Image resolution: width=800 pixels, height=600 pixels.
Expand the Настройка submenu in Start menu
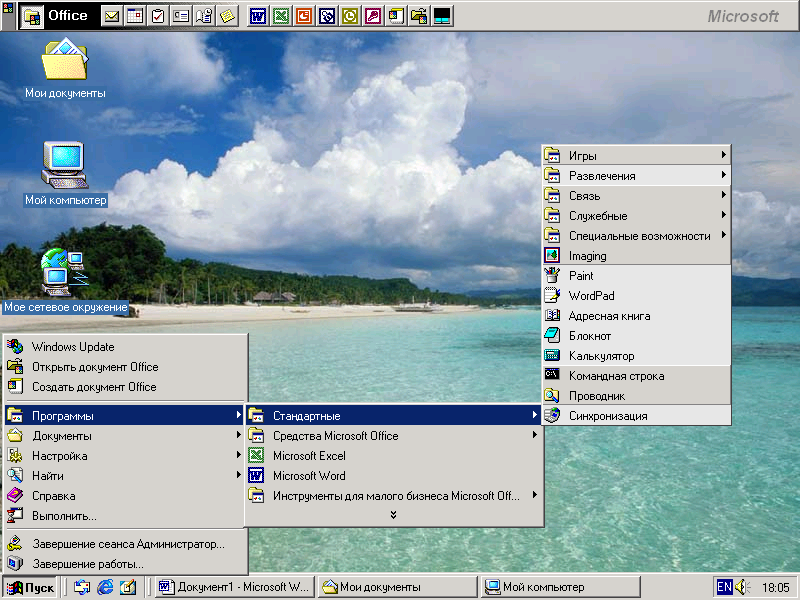pyautogui.click(x=124, y=456)
